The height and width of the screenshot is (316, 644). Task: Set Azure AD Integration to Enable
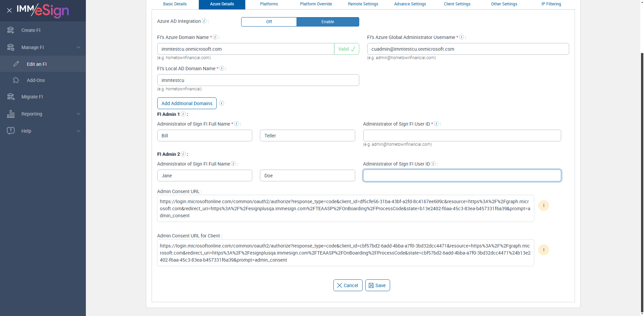click(x=328, y=22)
